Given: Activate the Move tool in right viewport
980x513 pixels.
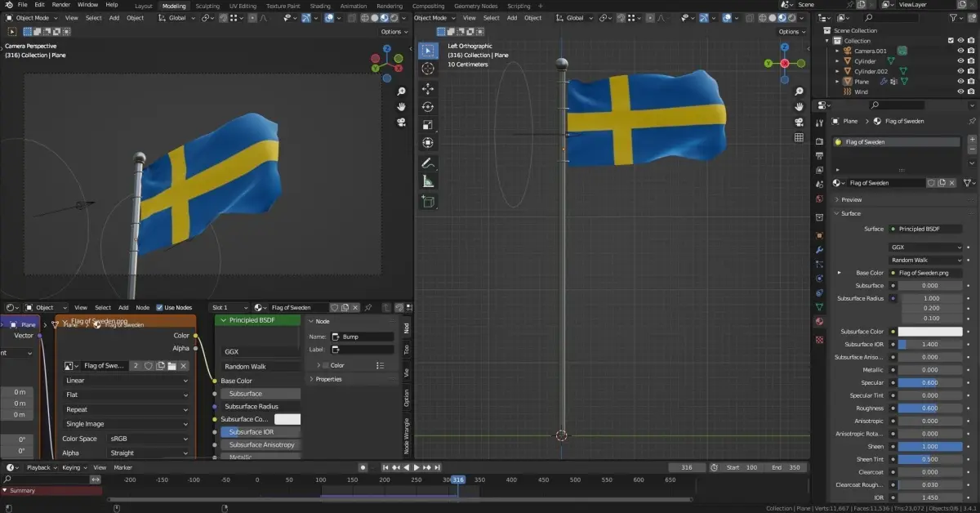Looking at the screenshot, I should [x=428, y=88].
